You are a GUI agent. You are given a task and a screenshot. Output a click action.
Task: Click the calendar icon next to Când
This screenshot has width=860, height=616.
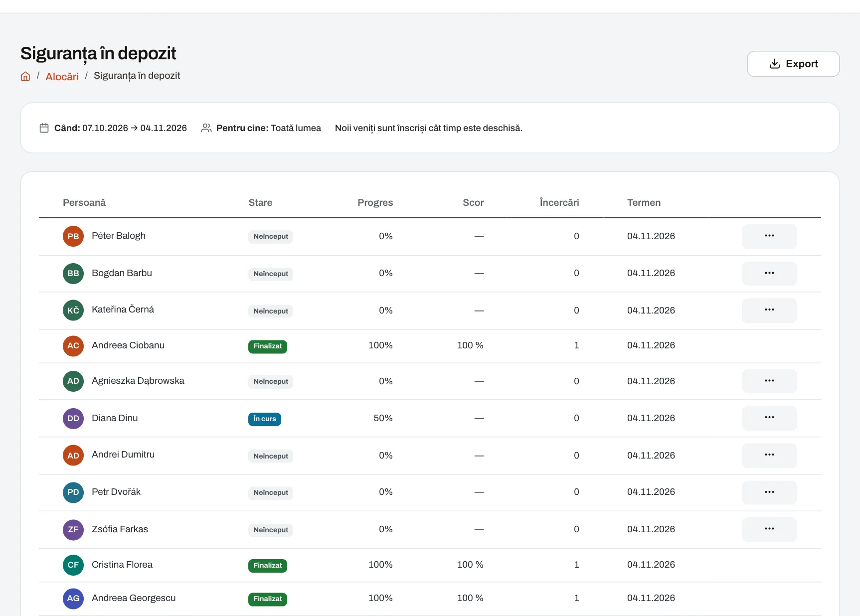(x=44, y=128)
